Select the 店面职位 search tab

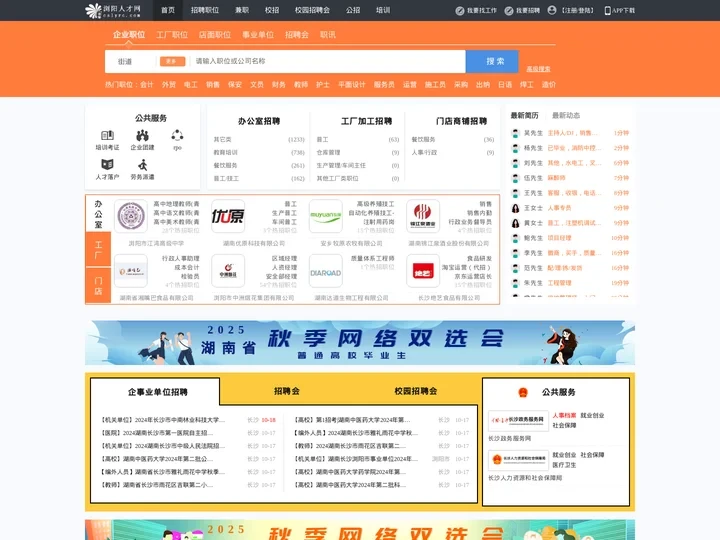point(215,34)
